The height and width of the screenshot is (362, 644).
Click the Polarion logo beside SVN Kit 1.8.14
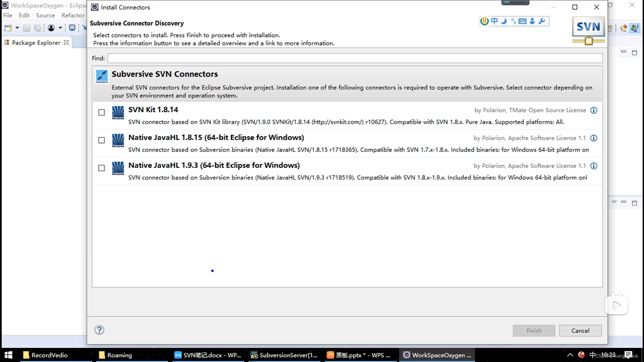pyautogui.click(x=118, y=113)
